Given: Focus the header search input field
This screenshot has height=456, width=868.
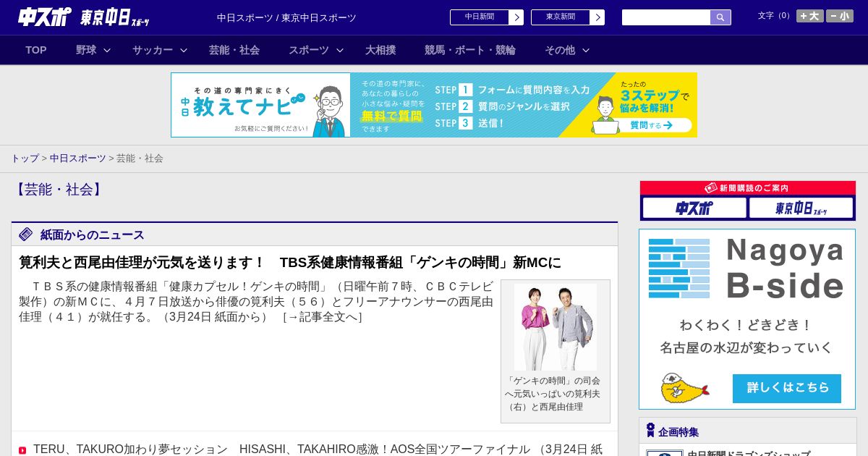Looking at the screenshot, I should pos(666,17).
